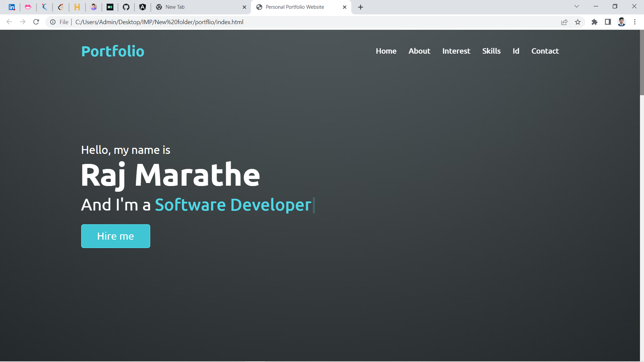Open the pinned orange curved-arrow tab
Screen dimensions: 644x362
tap(61, 7)
